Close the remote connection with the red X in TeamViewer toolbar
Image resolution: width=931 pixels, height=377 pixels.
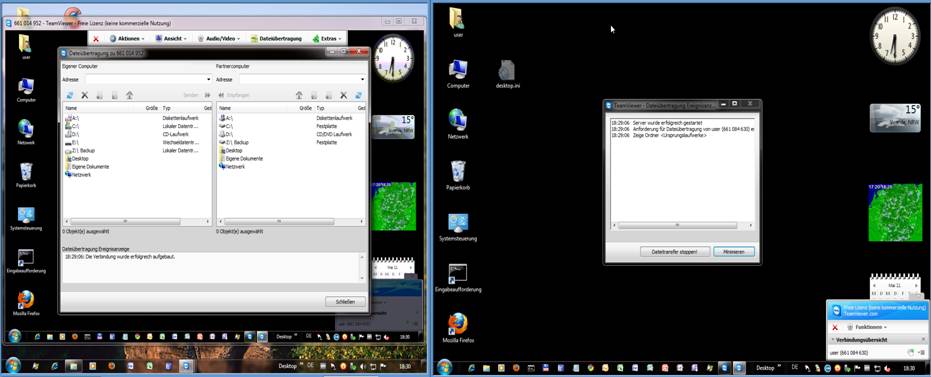point(96,39)
